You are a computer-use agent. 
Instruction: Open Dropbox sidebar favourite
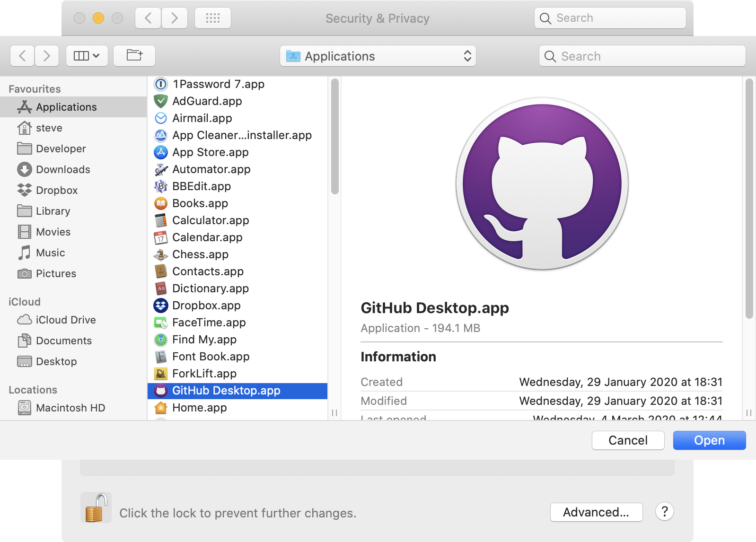[x=73, y=191]
